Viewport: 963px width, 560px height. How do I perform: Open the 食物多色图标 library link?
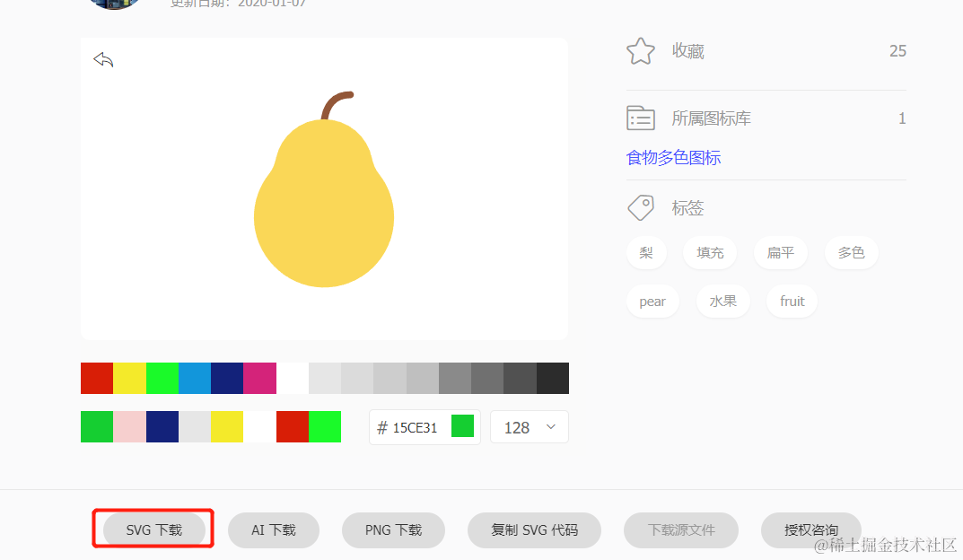pos(673,158)
